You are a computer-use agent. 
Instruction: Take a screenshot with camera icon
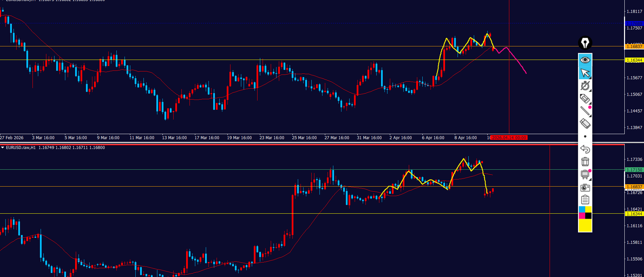[x=585, y=187]
